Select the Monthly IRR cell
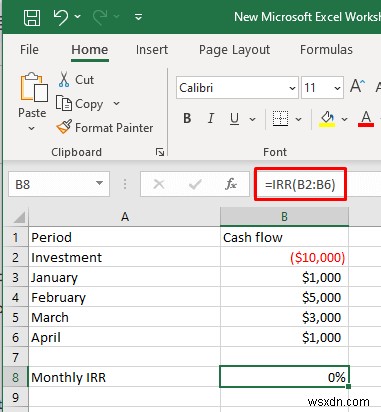381x412 pixels. click(x=124, y=377)
